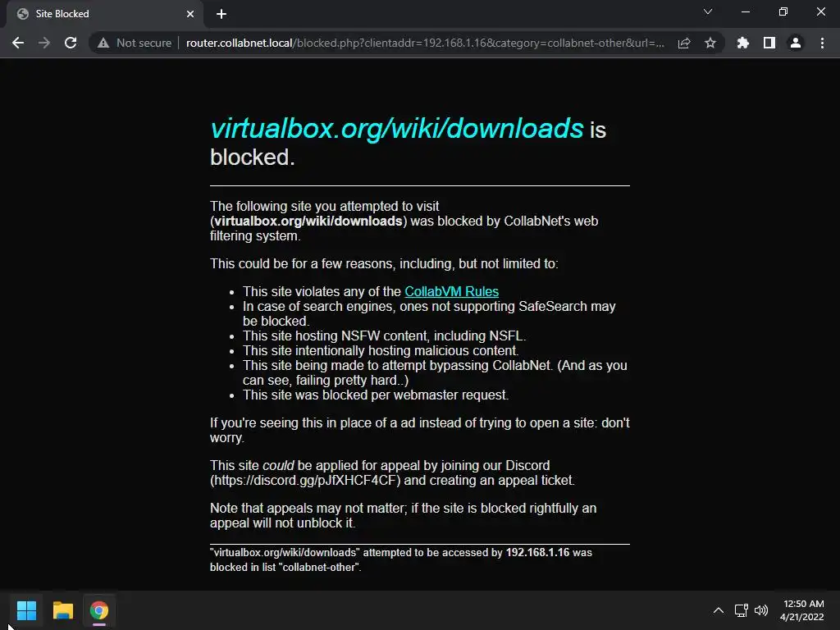
Task: Click the IP address 192.168.1.16 in footer
Action: (537, 552)
